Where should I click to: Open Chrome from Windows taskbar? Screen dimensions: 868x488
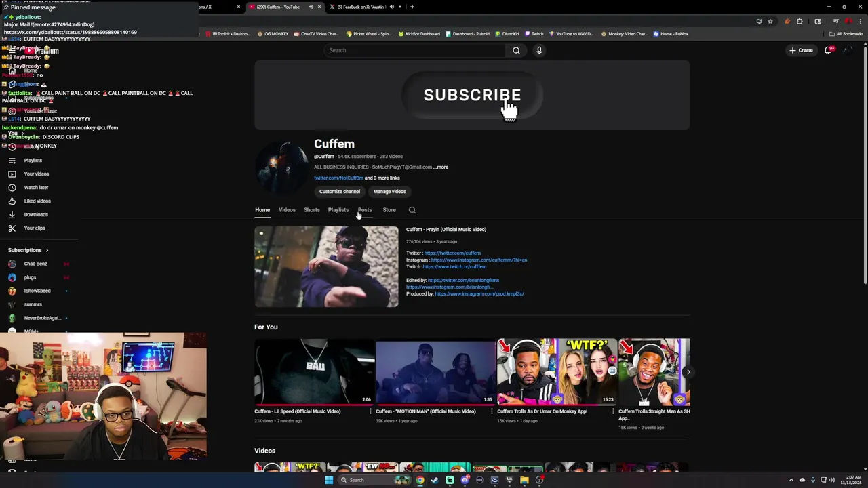coord(420,480)
